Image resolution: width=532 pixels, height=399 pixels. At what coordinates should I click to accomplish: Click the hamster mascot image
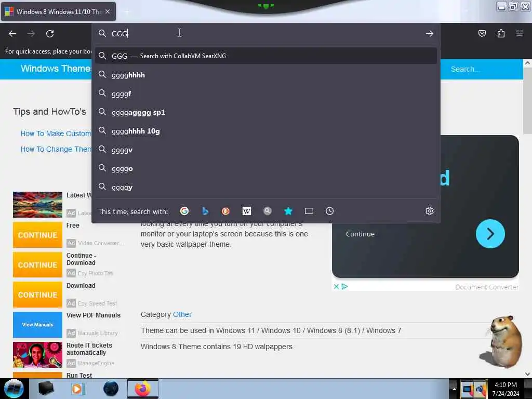click(x=501, y=341)
